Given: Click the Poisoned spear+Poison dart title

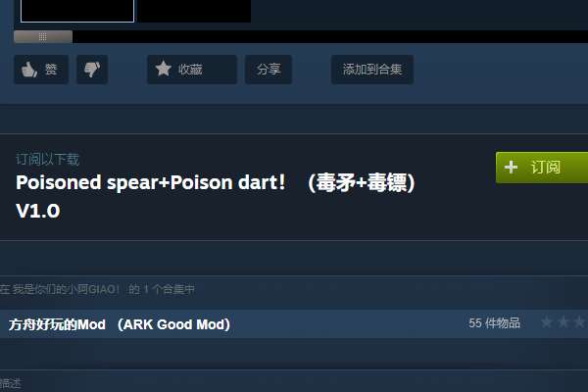Looking at the screenshot, I should point(216,196).
